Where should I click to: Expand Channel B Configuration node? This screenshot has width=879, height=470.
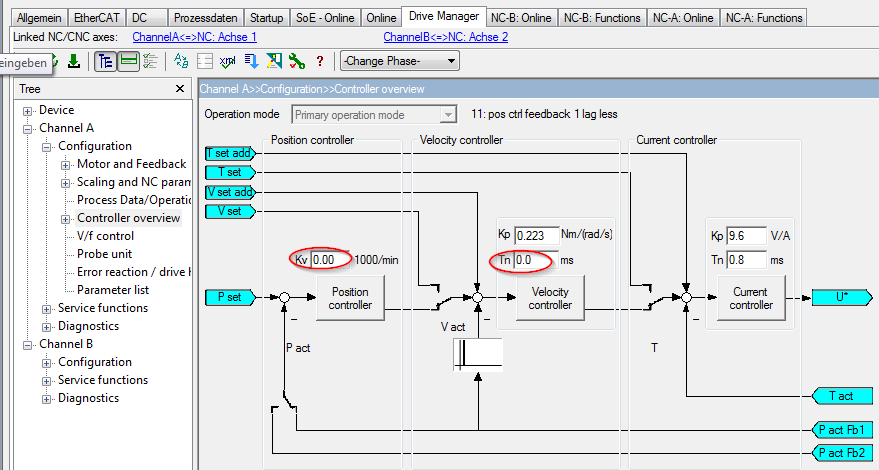tap(47, 363)
